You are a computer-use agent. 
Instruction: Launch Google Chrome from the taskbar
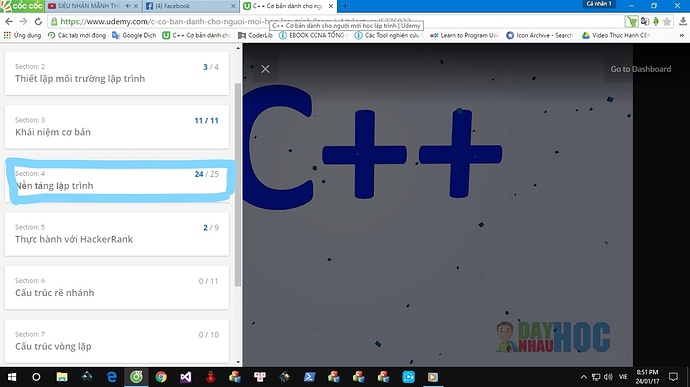click(161, 377)
